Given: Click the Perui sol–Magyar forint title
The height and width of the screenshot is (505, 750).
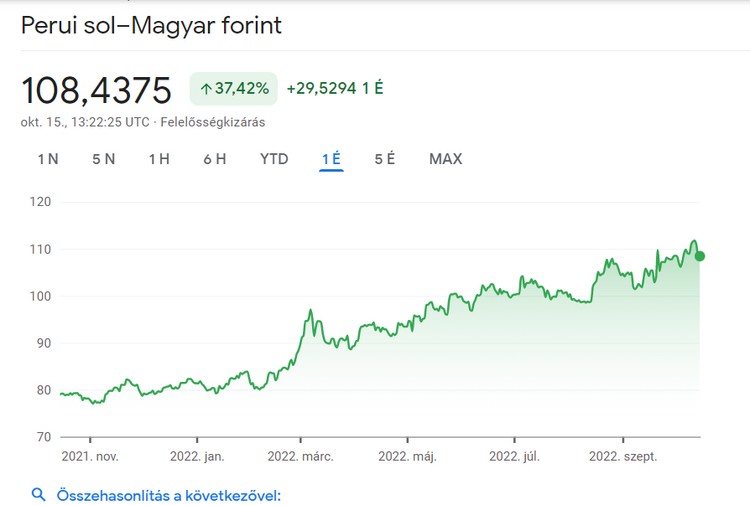Looking at the screenshot, I should coord(152,25).
